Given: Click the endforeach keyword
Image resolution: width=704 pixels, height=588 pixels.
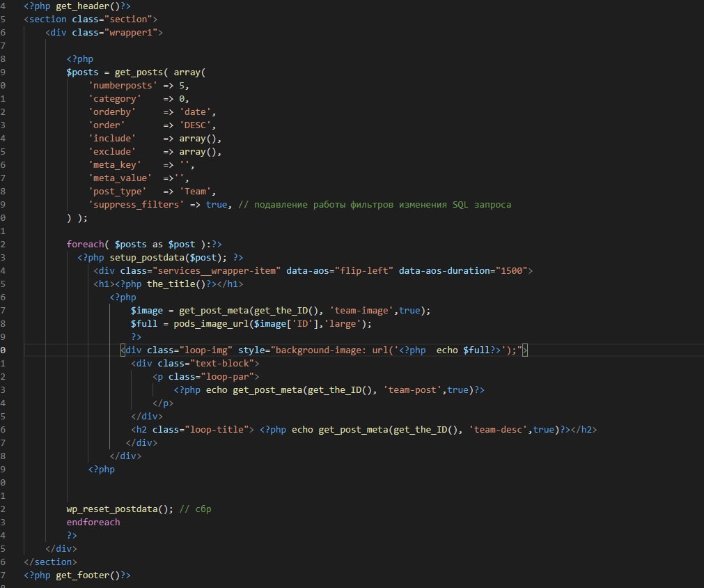Looking at the screenshot, I should click(93, 523).
